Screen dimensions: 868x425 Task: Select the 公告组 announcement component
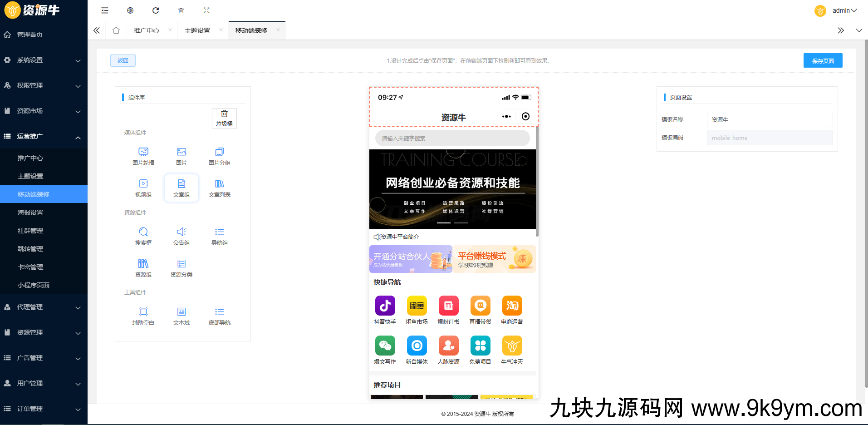(181, 236)
